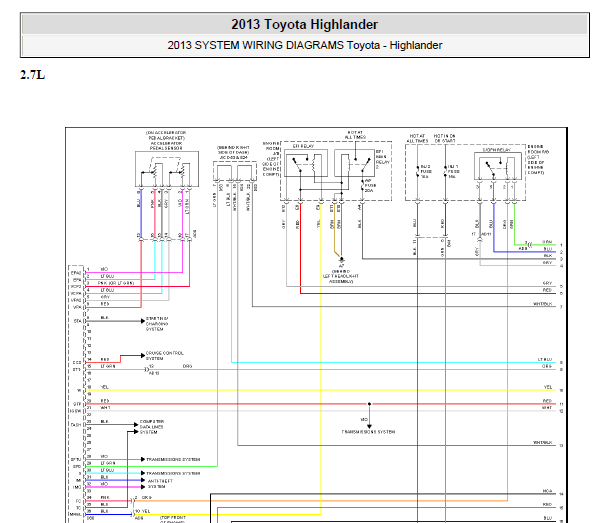The width and height of the screenshot is (603, 523).
Task: Click the 'HOT IN ON OR START' label
Action: 445,138
